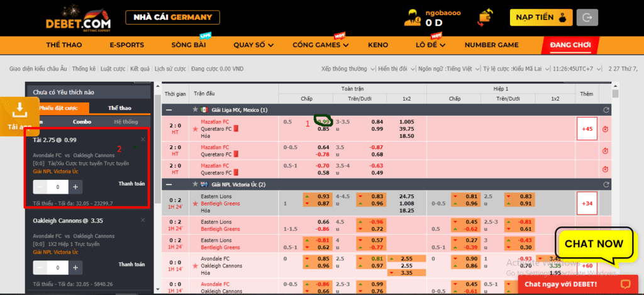The width and height of the screenshot is (644, 295).
Task: Click stopwatch icon in Mazatlan 0-0.5 handicap row
Action: 605,151
